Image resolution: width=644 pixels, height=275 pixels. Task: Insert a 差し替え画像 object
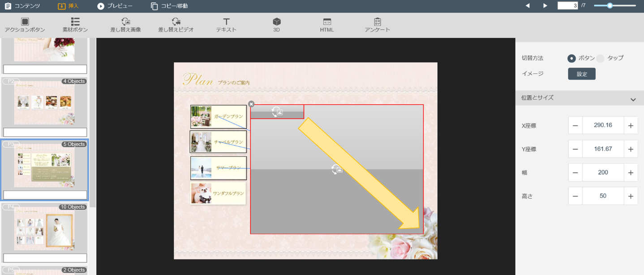pos(125,25)
